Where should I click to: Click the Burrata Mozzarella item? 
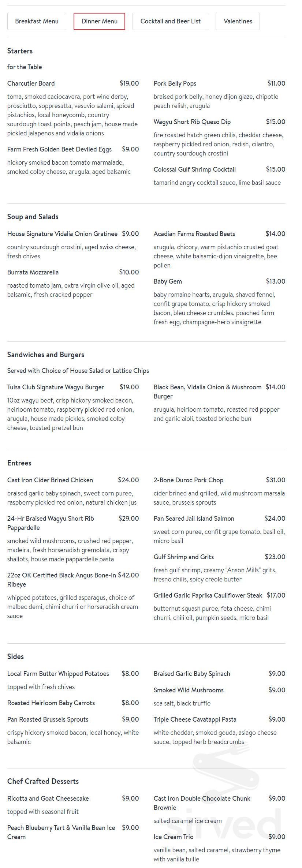pyautogui.click(x=33, y=272)
